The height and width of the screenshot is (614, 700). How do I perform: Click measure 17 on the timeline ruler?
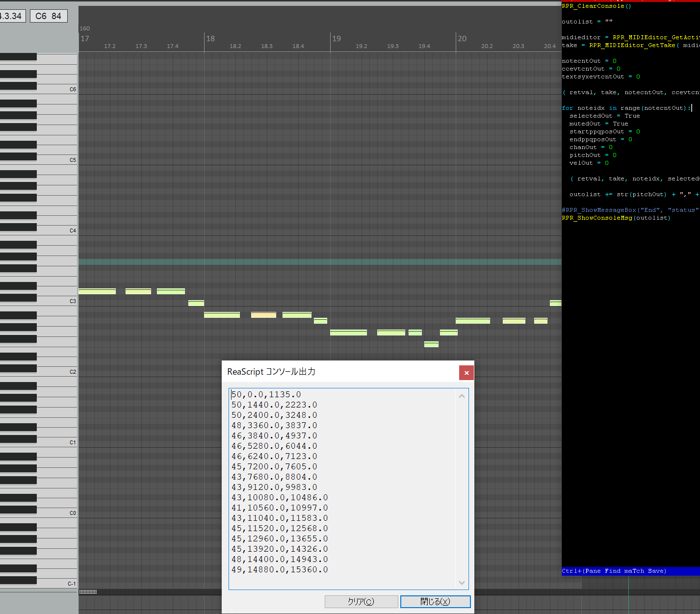point(85,39)
